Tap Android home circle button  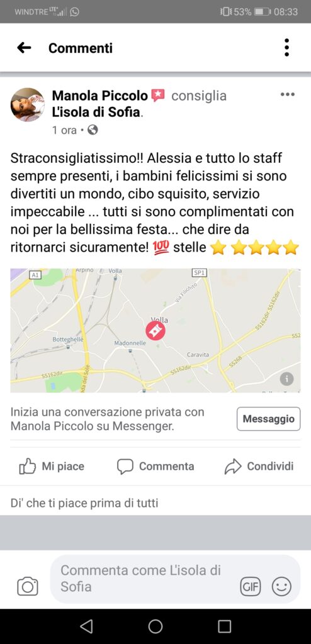pyautogui.click(x=155, y=626)
